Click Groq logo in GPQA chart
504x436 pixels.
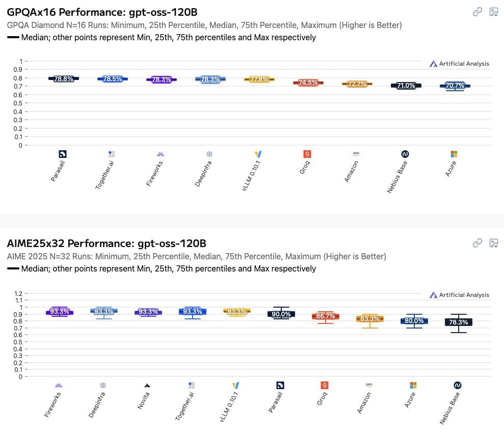point(307,154)
